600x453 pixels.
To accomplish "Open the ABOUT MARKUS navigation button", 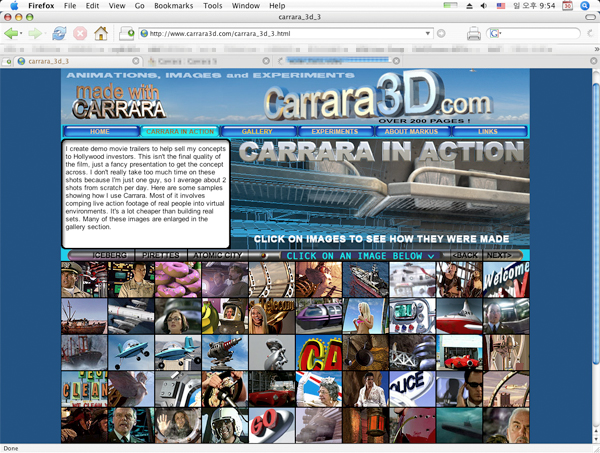I will click(412, 131).
